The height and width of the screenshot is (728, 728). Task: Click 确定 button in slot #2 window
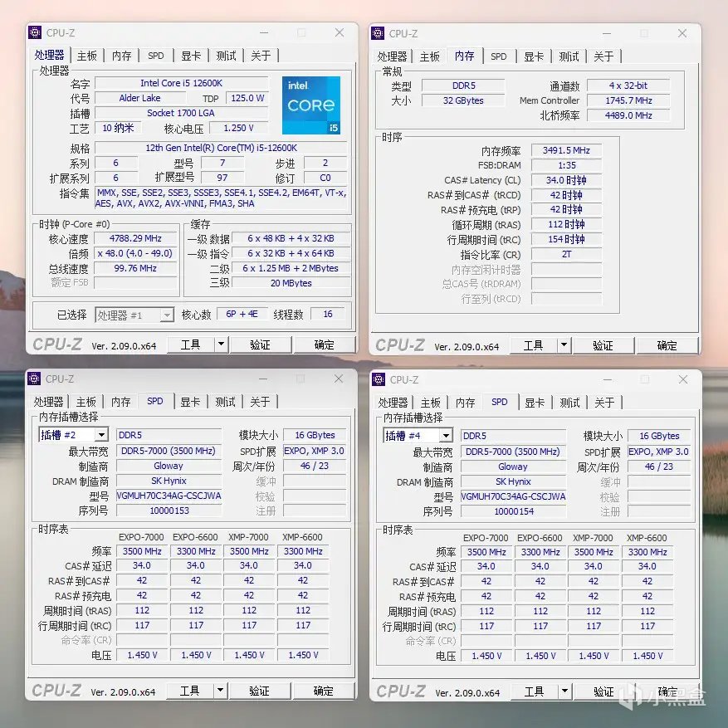pyautogui.click(x=324, y=691)
